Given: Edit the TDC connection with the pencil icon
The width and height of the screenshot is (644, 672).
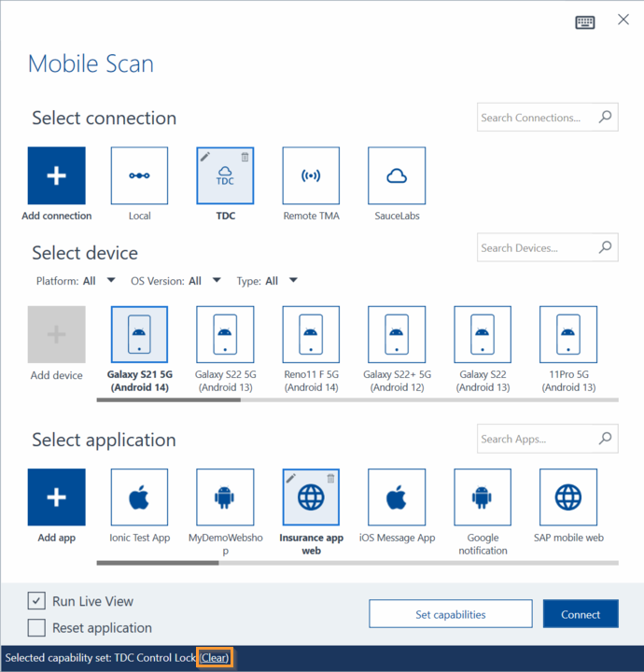Looking at the screenshot, I should click(205, 157).
